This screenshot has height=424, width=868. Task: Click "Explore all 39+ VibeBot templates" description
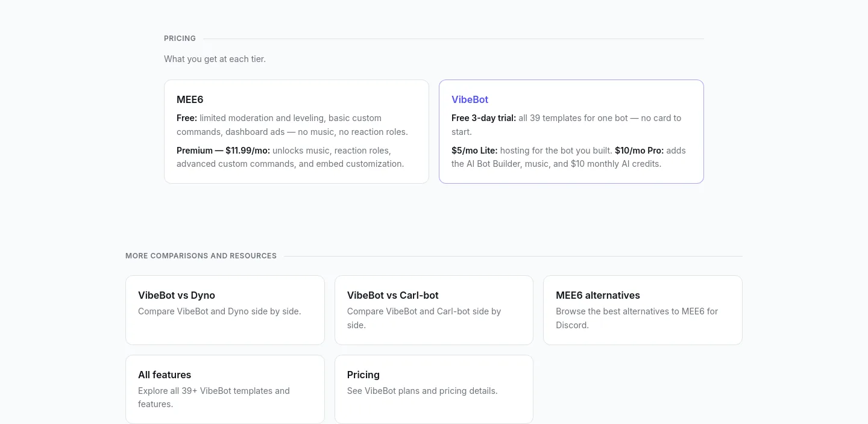coord(214,397)
